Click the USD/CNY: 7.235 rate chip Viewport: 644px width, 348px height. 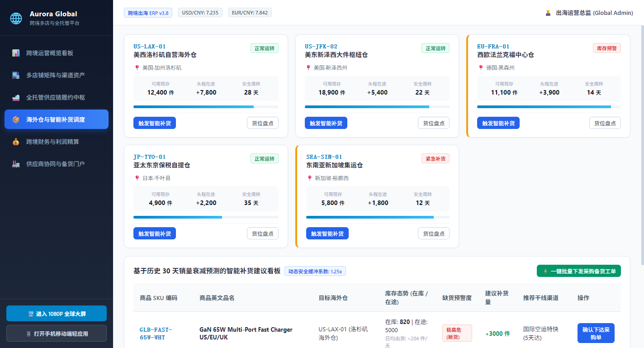tap(200, 13)
